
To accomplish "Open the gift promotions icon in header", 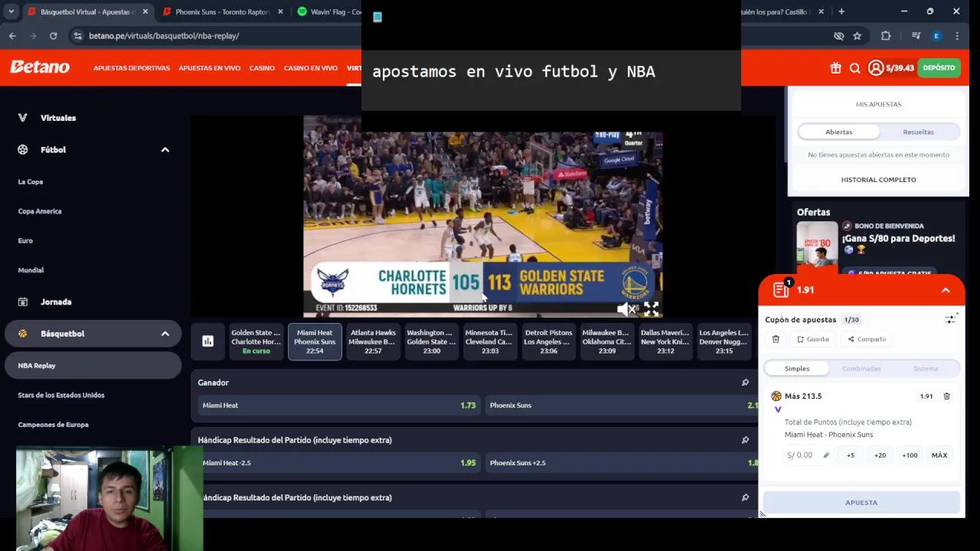I will 835,68.
